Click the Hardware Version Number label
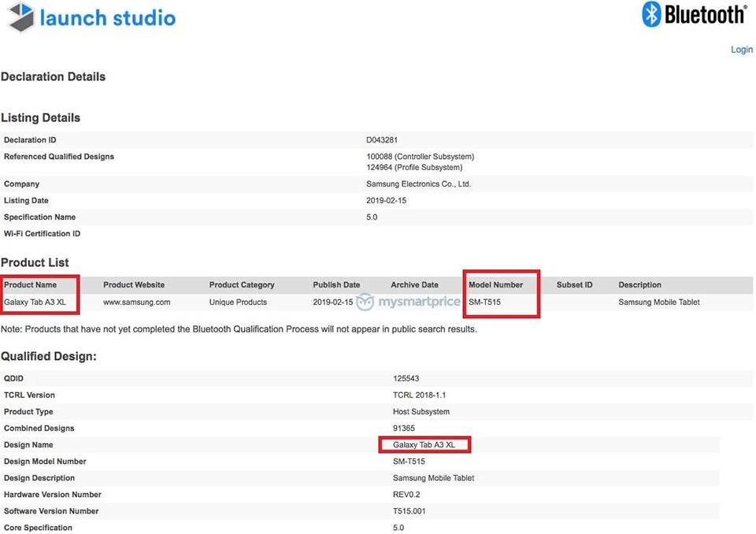The height and width of the screenshot is (534, 756). tap(53, 495)
